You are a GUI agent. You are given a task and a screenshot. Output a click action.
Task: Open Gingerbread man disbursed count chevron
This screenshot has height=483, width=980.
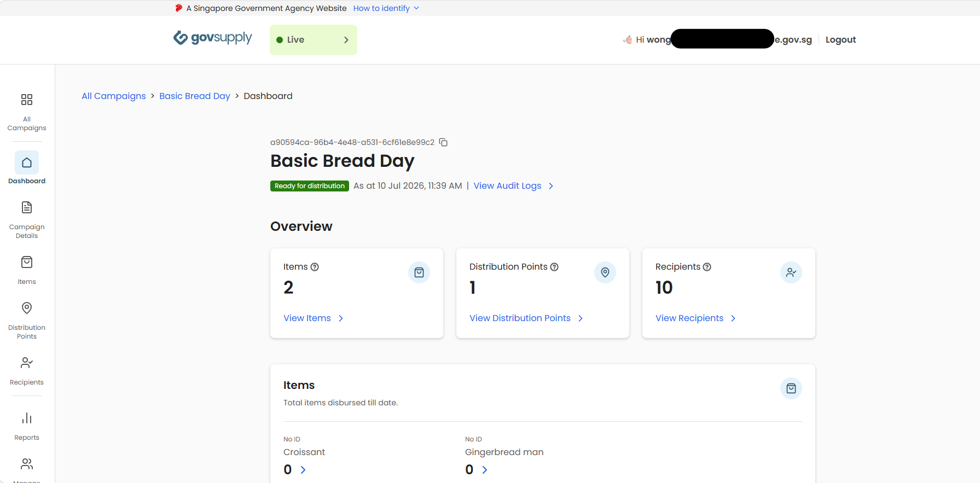pos(485,470)
